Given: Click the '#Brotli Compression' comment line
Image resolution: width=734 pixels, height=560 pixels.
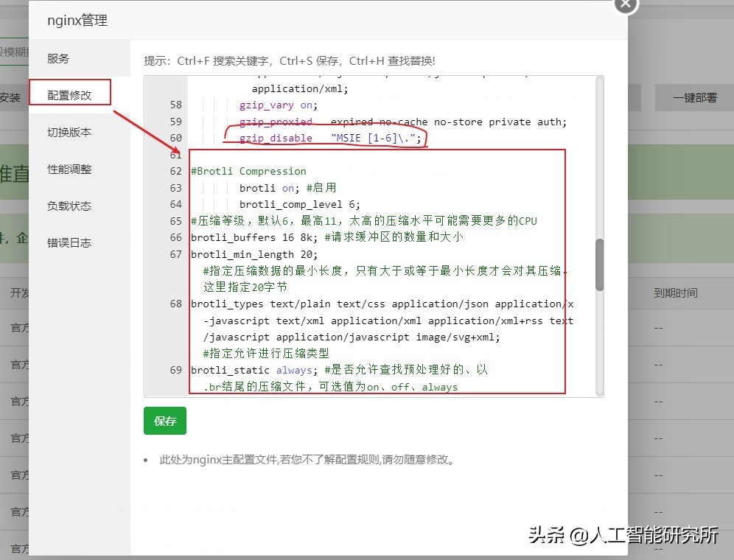Looking at the screenshot, I should (x=248, y=172).
